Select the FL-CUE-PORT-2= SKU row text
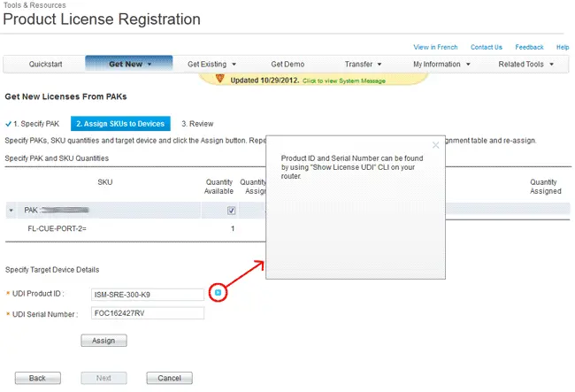Screen dimensions: 575x392 point(57,229)
